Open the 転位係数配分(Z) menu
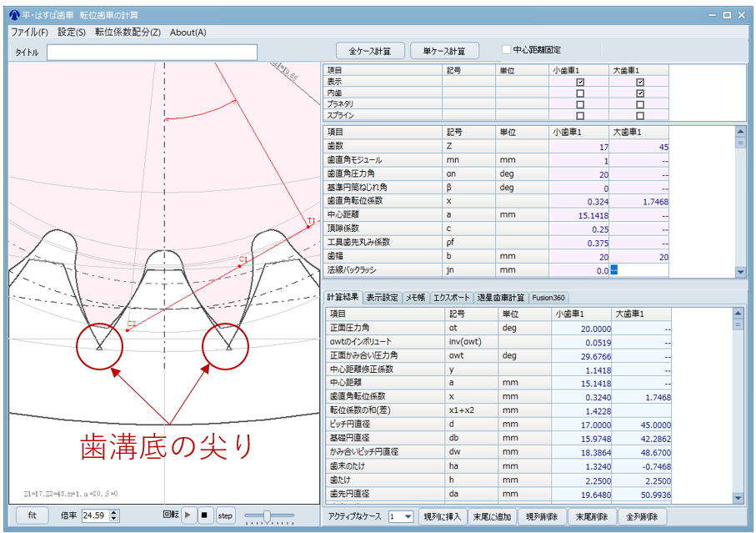This screenshot has width=756, height=533. (x=128, y=33)
